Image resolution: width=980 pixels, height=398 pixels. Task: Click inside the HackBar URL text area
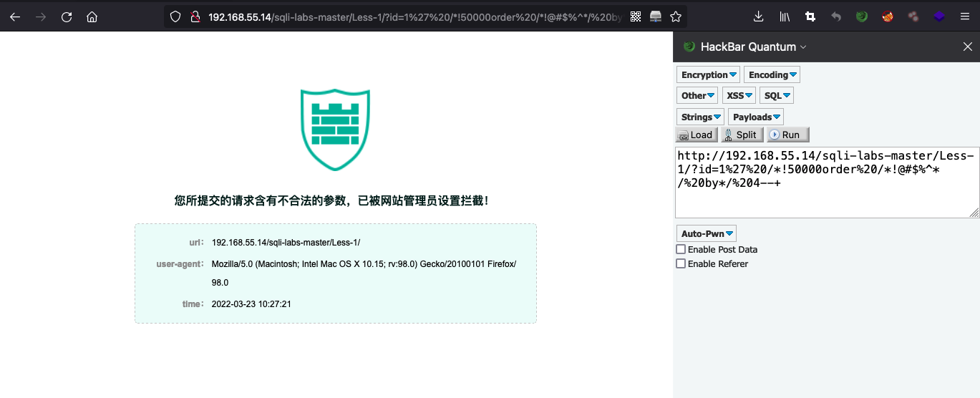[827, 183]
